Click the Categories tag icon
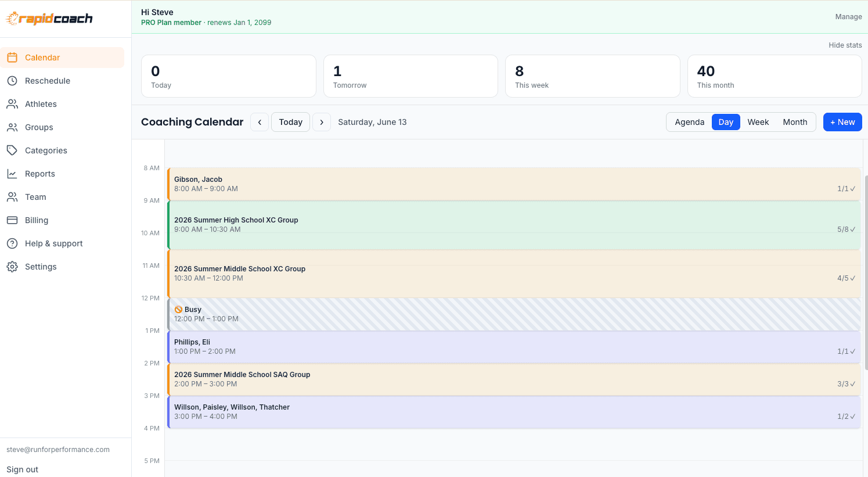Image resolution: width=868 pixels, height=477 pixels. (12, 150)
